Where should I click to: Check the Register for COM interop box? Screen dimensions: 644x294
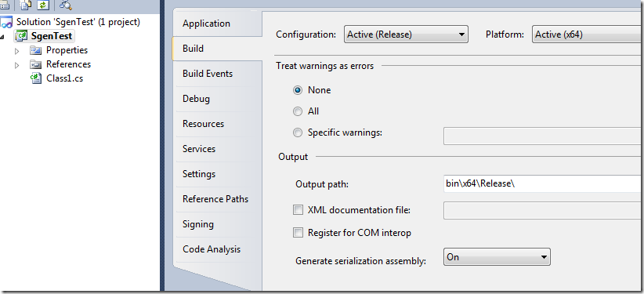(298, 233)
